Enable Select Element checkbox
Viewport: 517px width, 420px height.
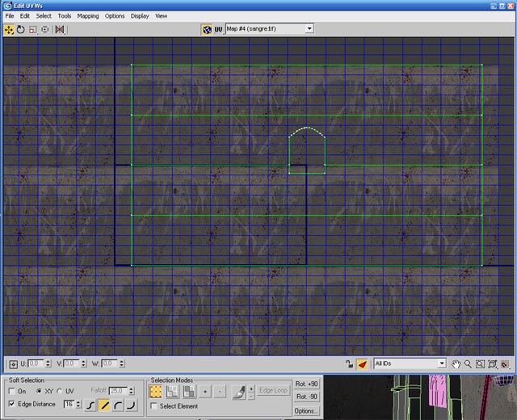pos(153,405)
